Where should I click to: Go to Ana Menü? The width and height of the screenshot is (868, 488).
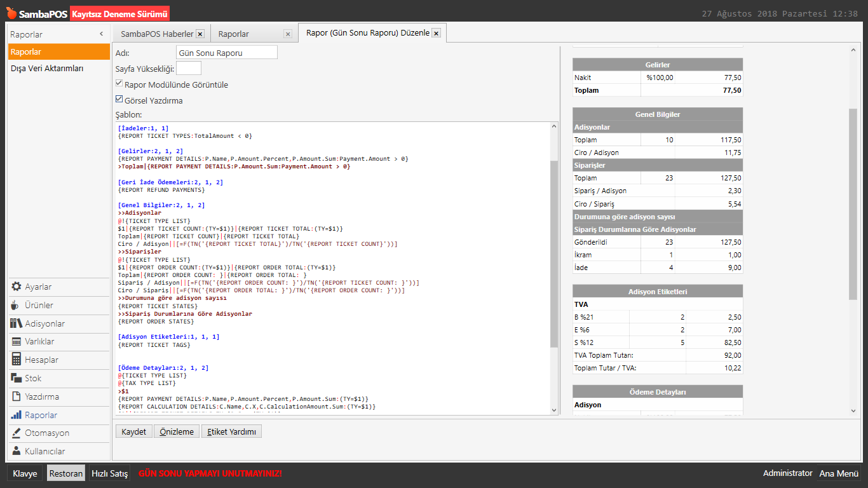(839, 473)
